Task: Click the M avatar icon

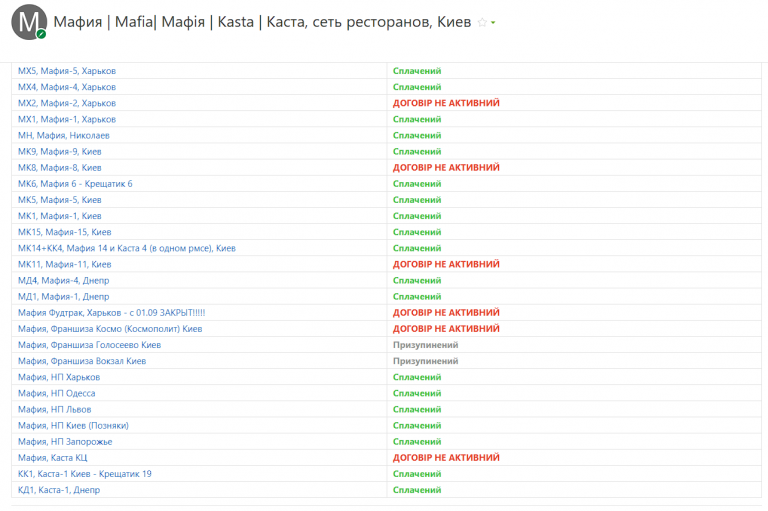Action: point(29,22)
